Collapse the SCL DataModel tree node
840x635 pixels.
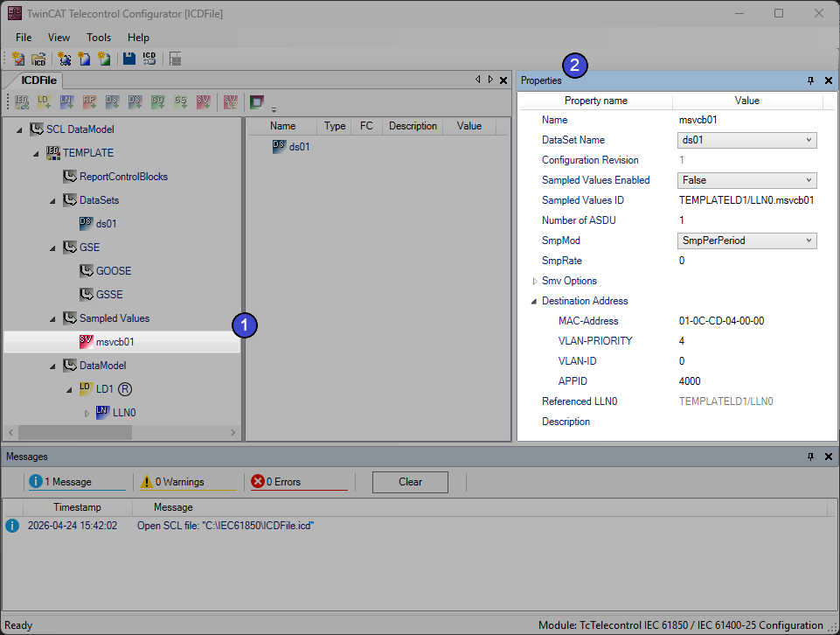20,129
